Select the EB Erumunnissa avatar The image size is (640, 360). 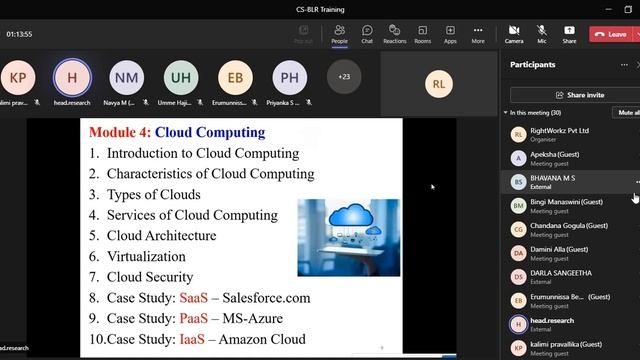235,78
